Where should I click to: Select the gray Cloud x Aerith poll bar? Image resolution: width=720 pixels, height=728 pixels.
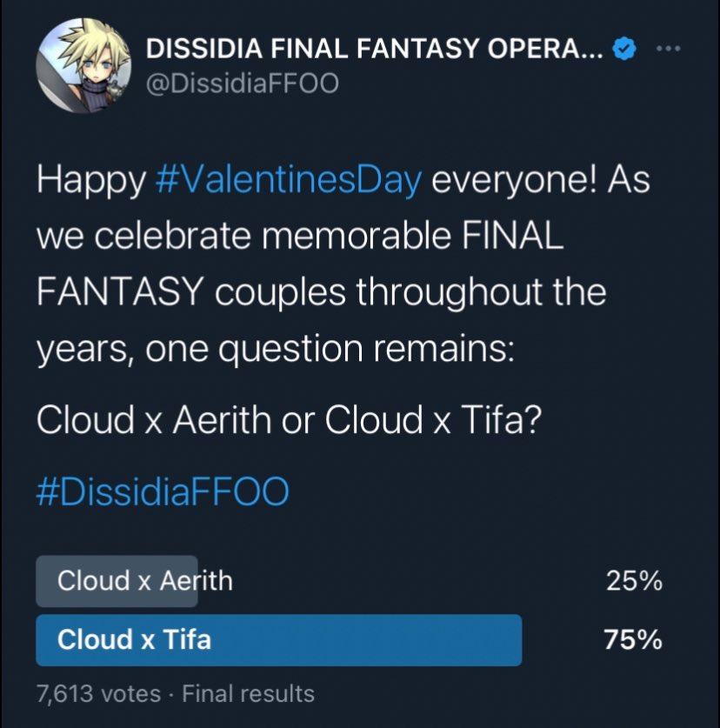[x=117, y=581]
